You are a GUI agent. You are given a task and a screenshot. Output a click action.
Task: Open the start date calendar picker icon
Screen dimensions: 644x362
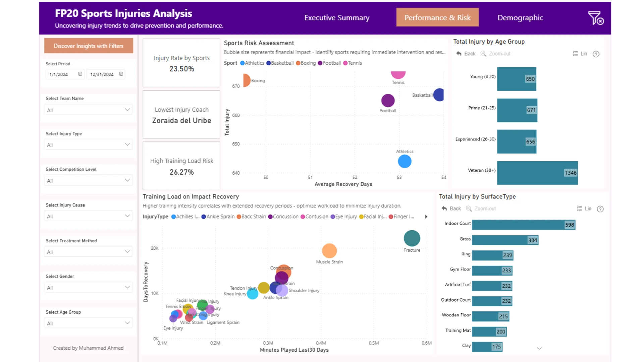pyautogui.click(x=80, y=74)
